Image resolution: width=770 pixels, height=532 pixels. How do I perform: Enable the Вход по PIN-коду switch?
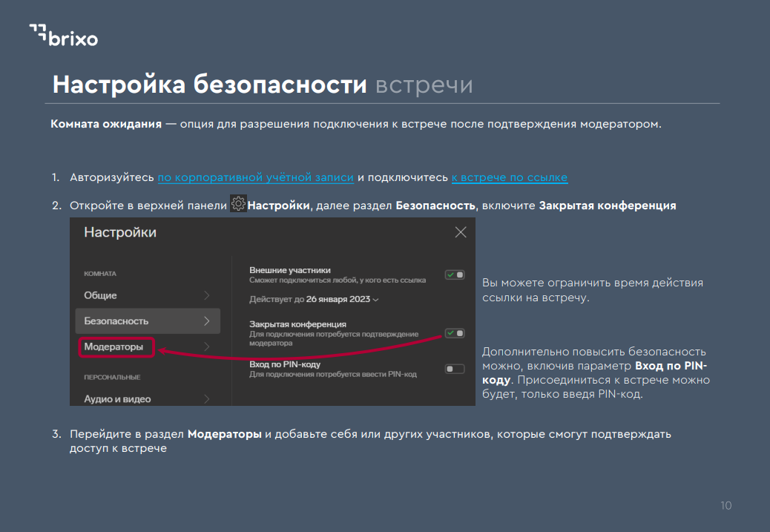(x=454, y=369)
